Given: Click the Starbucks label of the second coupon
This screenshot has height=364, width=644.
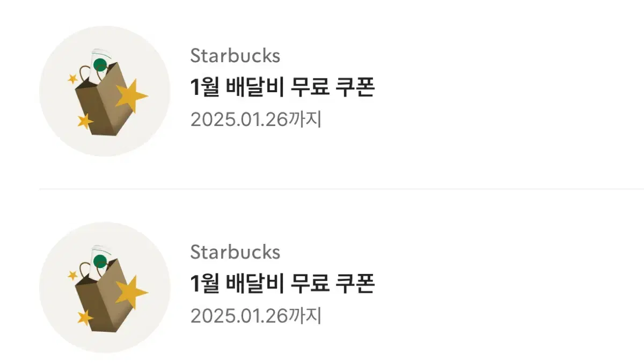Looking at the screenshot, I should tap(235, 252).
